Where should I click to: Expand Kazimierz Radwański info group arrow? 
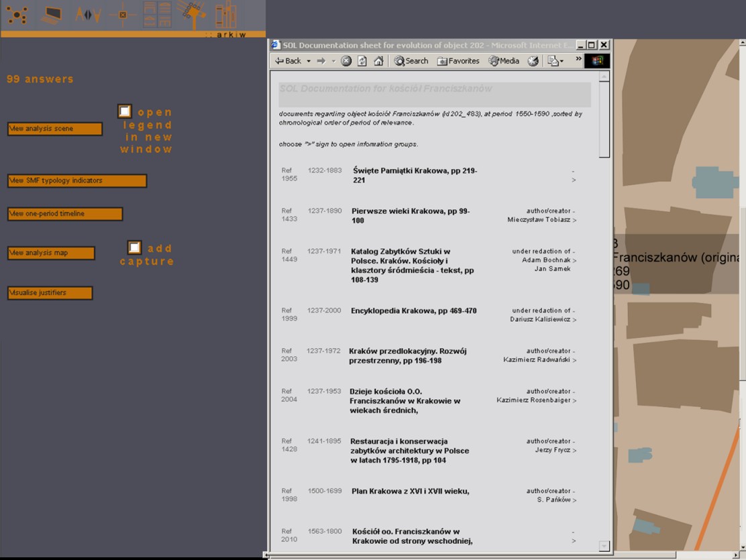(x=574, y=360)
